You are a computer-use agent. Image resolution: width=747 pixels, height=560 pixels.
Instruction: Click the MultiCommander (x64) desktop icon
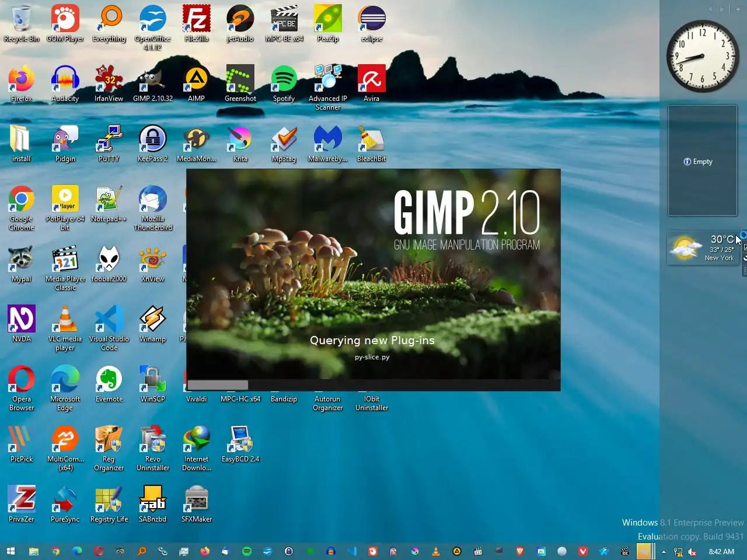[x=65, y=449]
